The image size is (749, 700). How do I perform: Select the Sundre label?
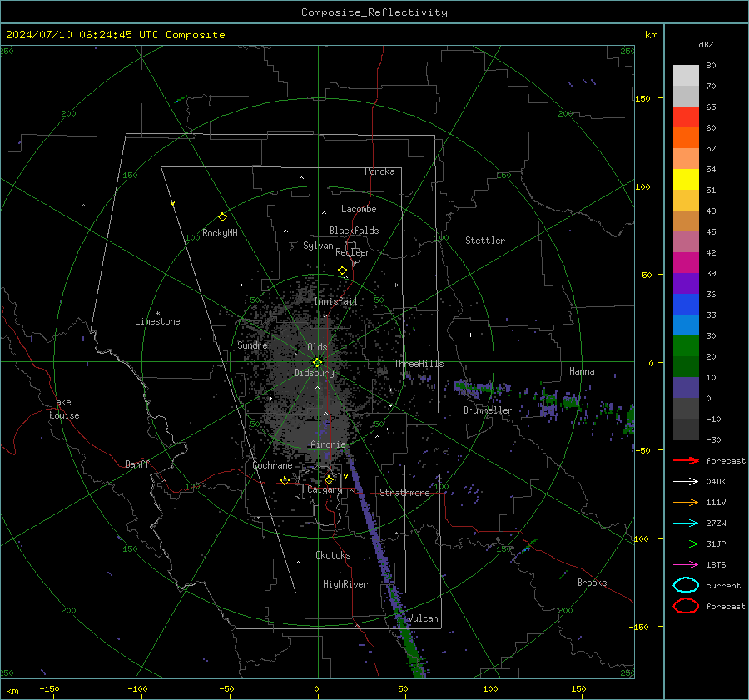click(252, 345)
